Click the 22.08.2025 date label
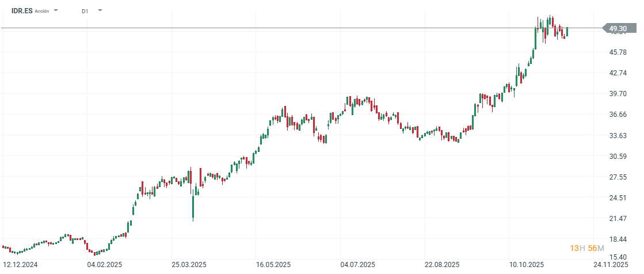 [x=442, y=265]
